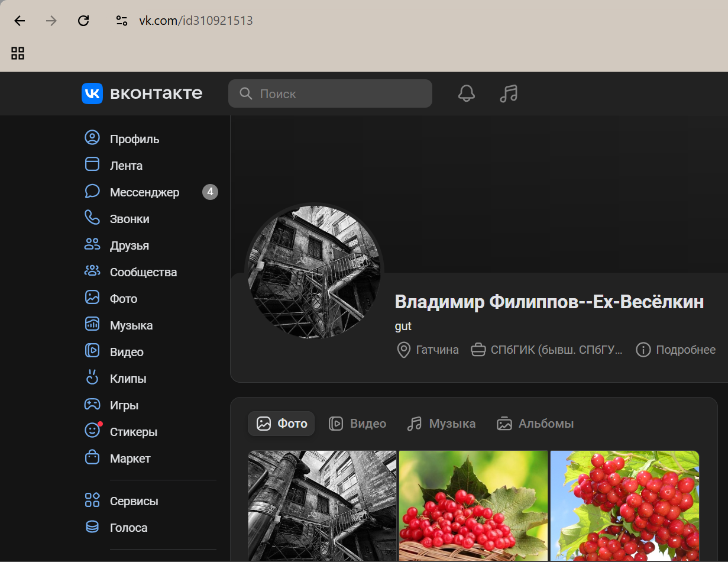The image size is (728, 562).
Task: Reload the page with browser refresh button
Action: click(x=83, y=21)
